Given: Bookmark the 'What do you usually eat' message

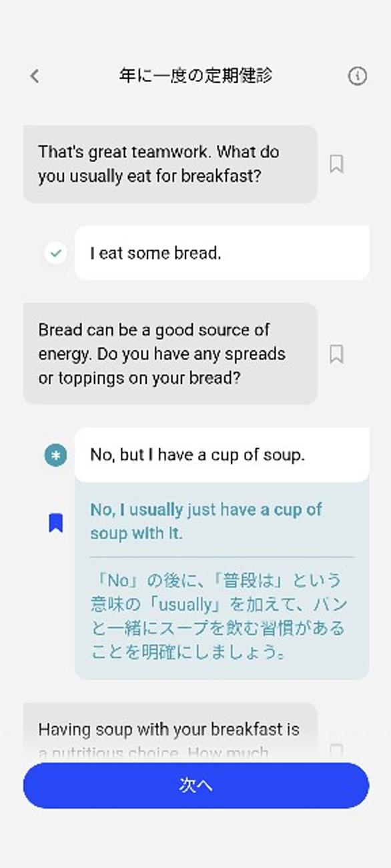Looking at the screenshot, I should [337, 164].
